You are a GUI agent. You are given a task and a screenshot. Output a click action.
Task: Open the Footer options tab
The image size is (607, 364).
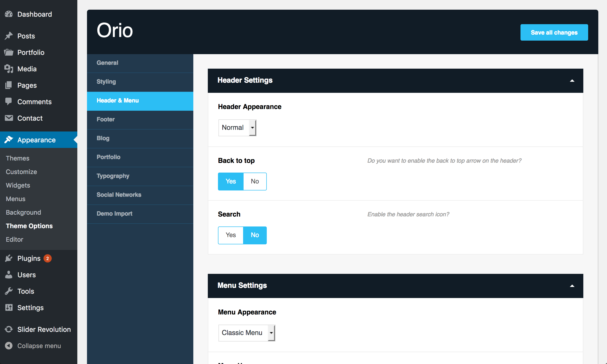click(140, 120)
